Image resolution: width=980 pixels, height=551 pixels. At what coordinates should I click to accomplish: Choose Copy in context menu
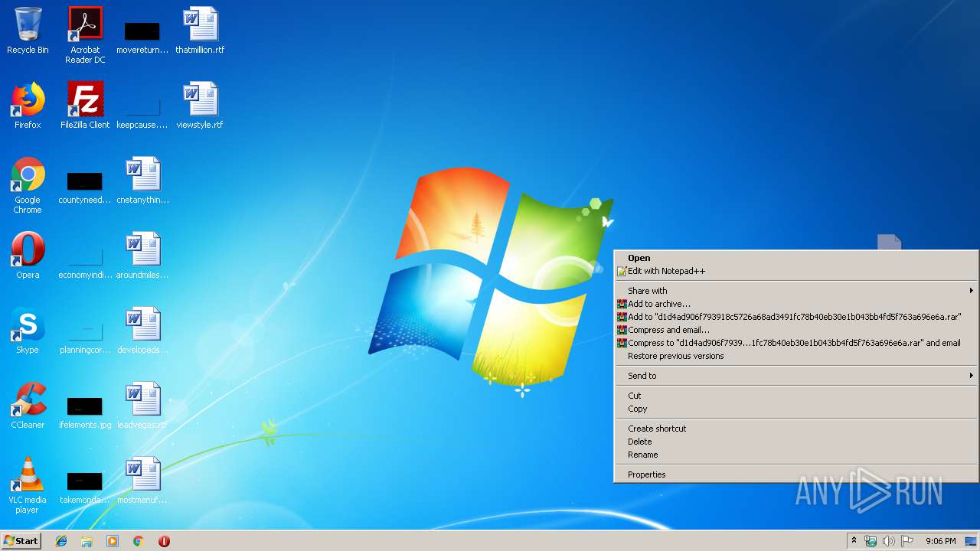click(x=796, y=409)
